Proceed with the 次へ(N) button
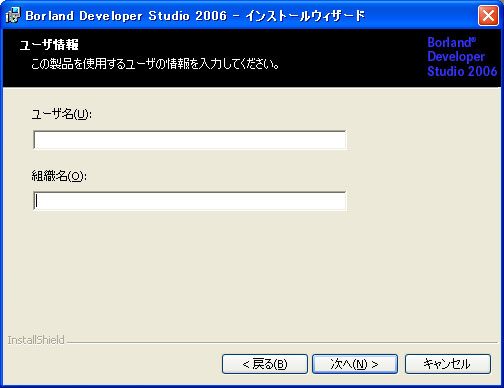 tap(355, 364)
